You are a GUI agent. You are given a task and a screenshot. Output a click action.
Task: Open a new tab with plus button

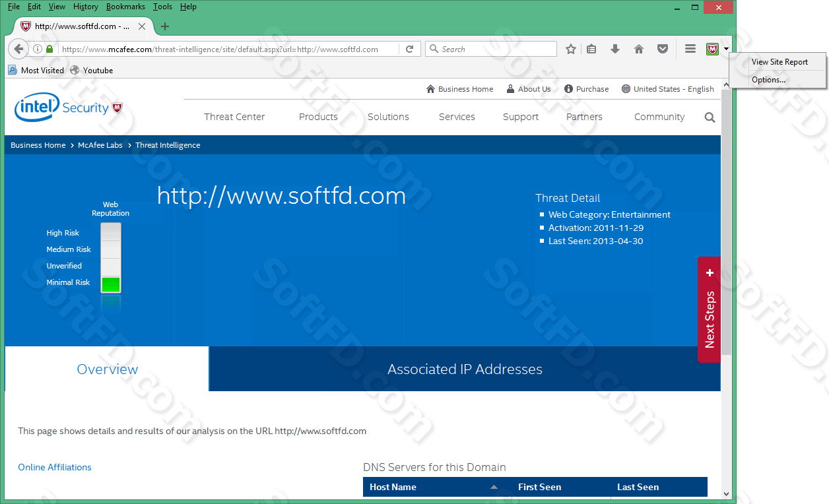click(x=165, y=26)
